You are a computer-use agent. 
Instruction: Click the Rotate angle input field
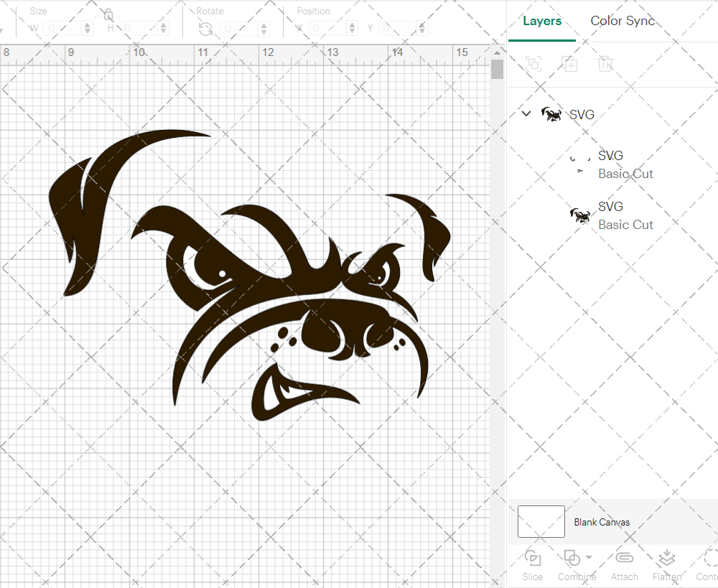coord(239,29)
